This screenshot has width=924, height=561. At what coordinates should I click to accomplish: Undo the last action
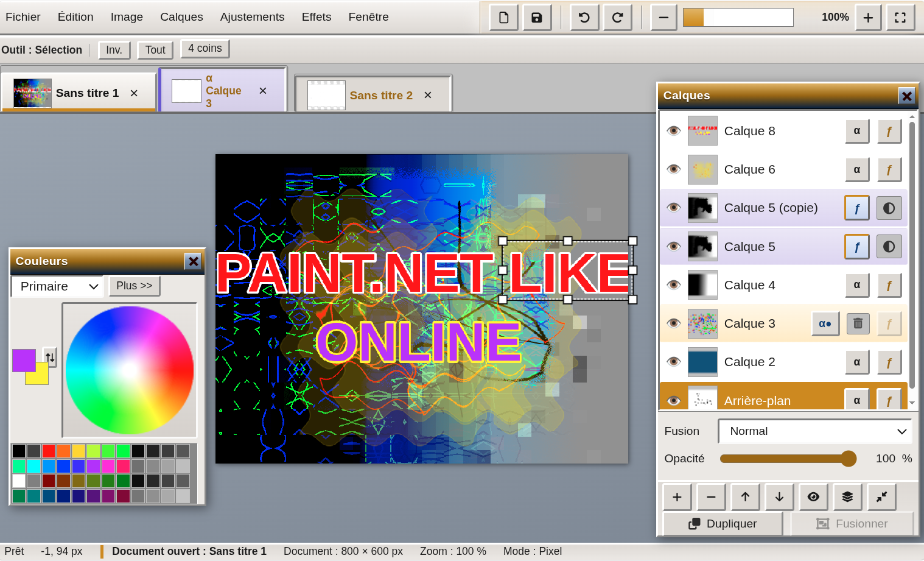point(584,18)
